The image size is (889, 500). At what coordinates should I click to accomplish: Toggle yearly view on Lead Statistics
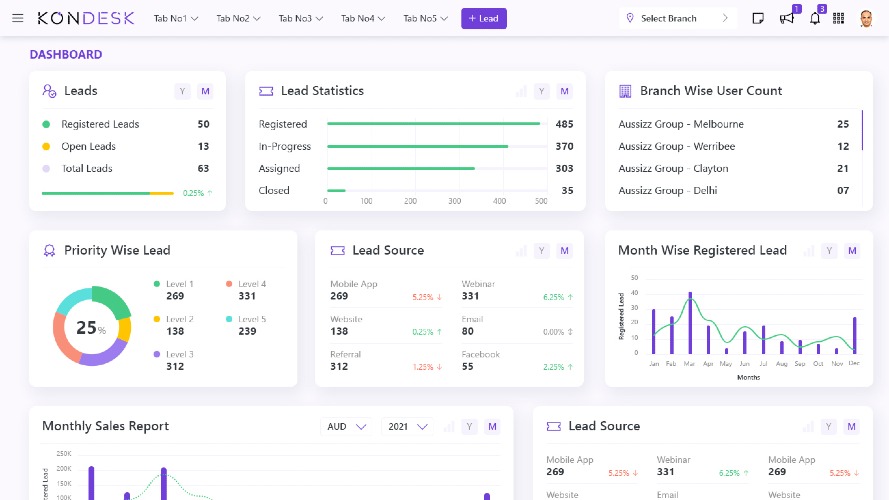541,91
